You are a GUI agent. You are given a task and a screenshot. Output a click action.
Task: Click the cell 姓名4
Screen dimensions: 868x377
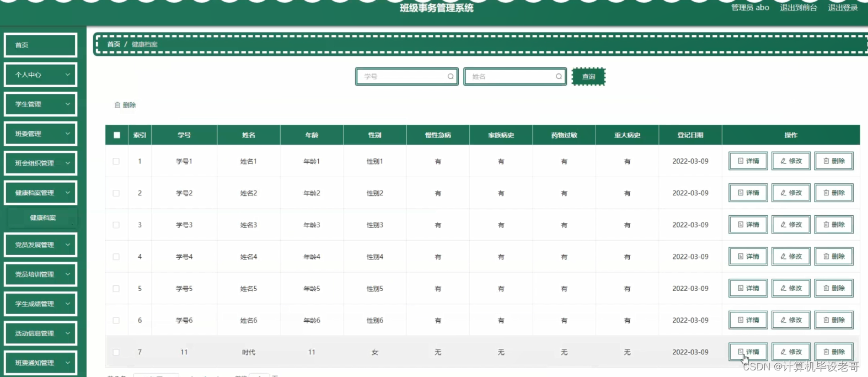point(249,257)
